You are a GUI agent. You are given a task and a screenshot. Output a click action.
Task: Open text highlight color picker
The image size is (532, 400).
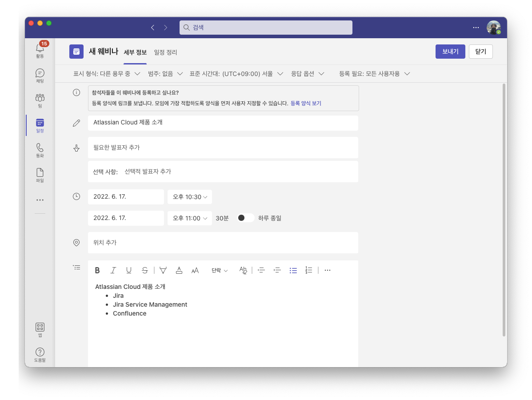pyautogui.click(x=163, y=270)
